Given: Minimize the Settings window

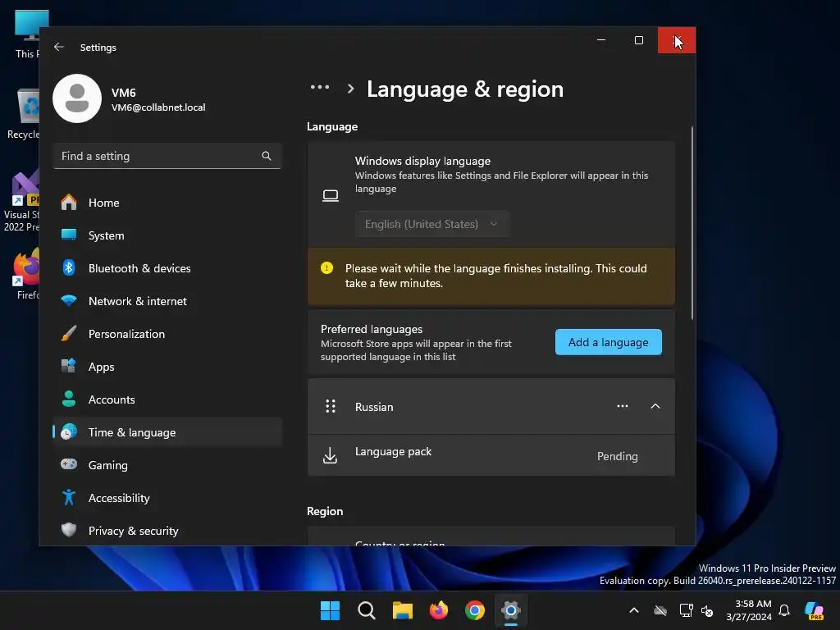Looking at the screenshot, I should point(601,40).
